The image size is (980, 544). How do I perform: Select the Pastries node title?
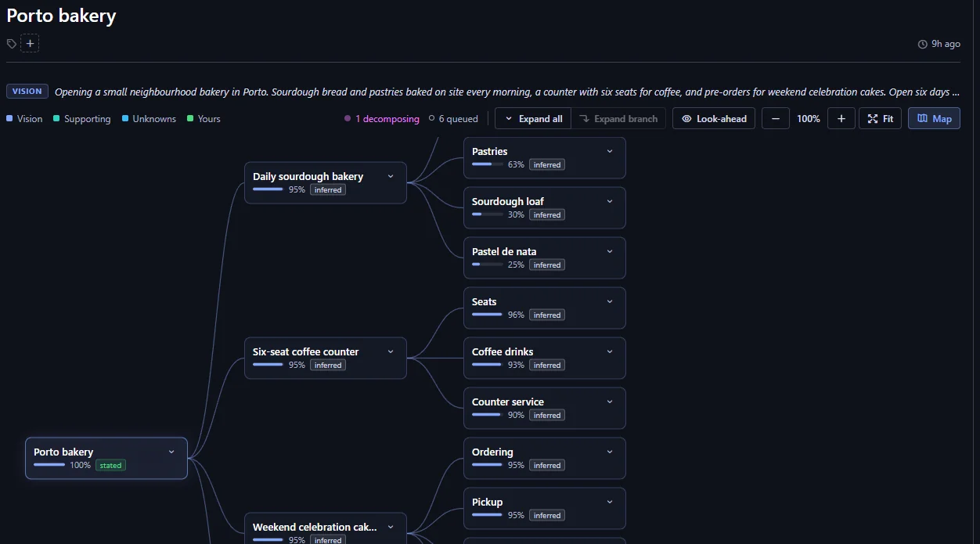(x=490, y=151)
